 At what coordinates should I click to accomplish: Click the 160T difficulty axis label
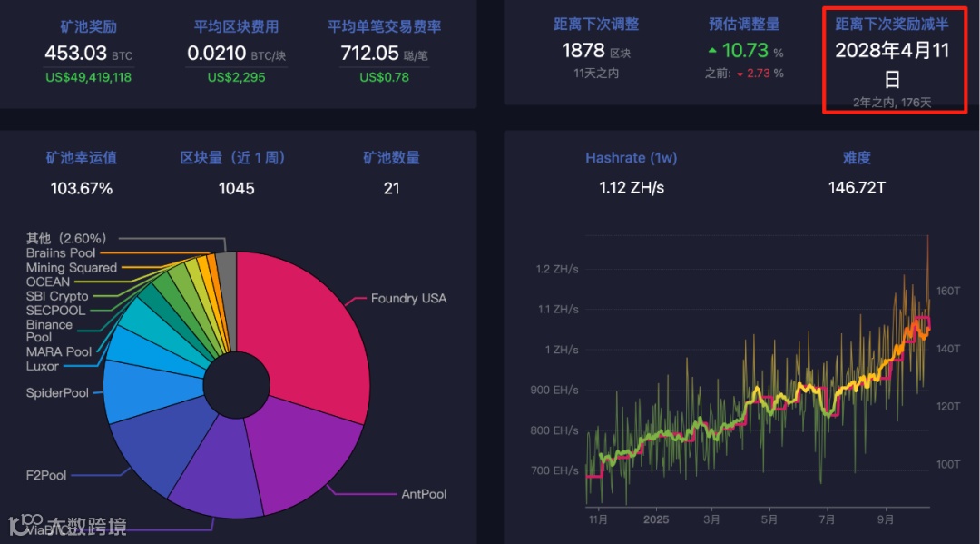click(948, 291)
